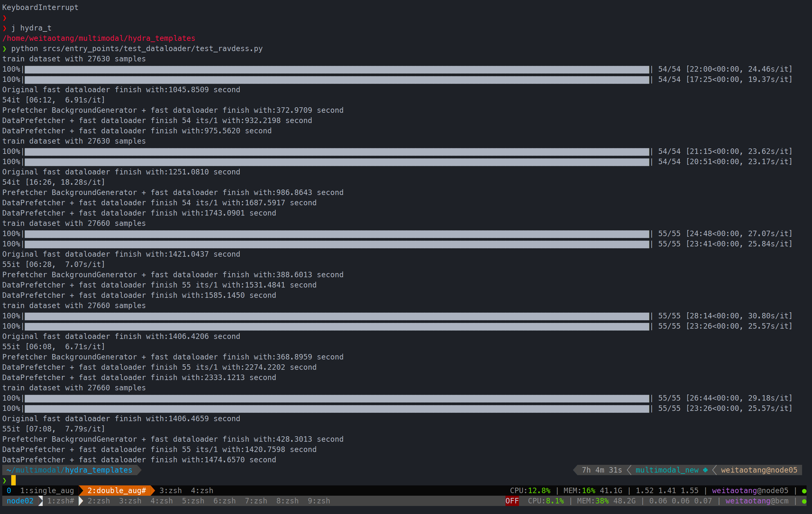The image size is (812, 514).
Task: Click weitaotang@bcm in the bottom bar
Action: click(x=757, y=501)
